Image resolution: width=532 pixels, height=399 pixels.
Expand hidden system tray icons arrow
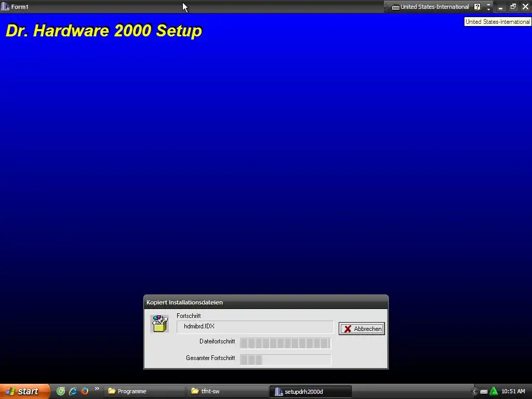coord(474,392)
